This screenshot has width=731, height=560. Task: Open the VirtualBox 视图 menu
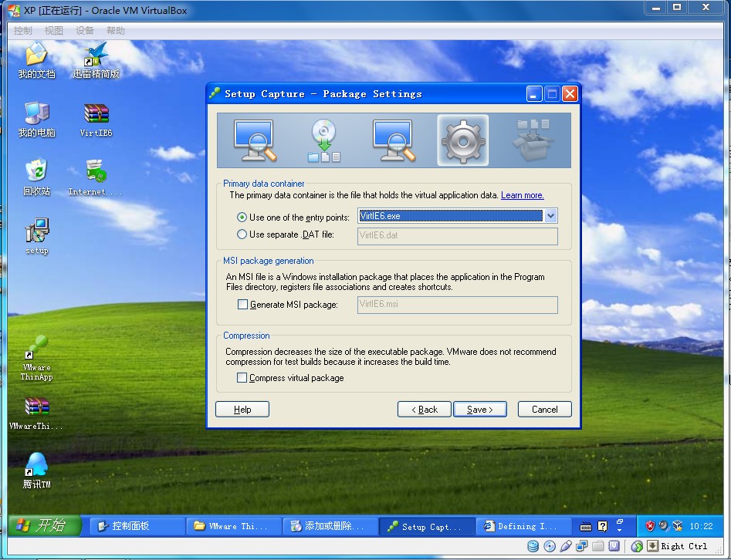pos(53,31)
